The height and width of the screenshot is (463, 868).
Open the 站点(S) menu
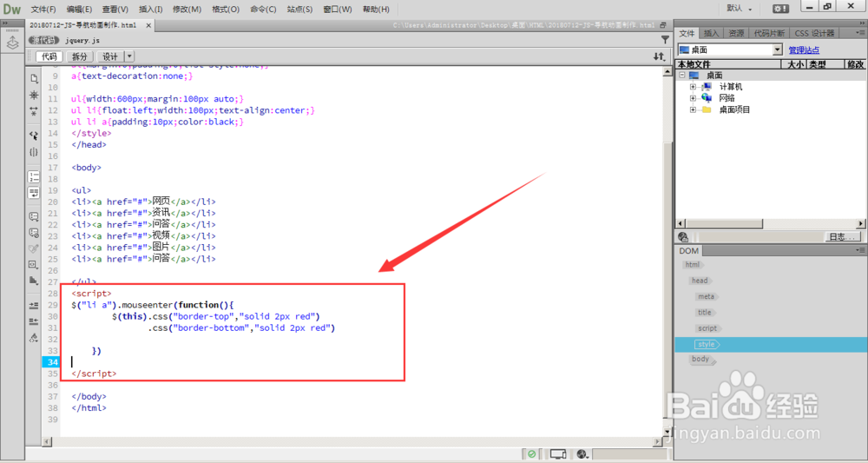(x=299, y=10)
